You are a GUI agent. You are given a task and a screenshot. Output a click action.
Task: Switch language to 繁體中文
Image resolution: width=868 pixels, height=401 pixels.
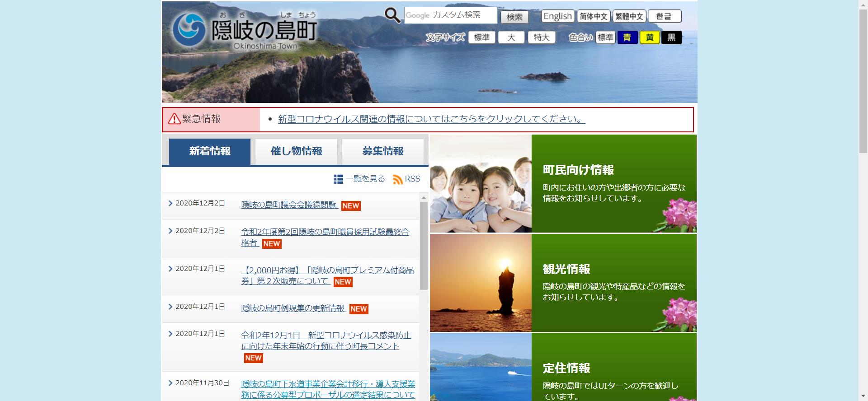point(629,16)
